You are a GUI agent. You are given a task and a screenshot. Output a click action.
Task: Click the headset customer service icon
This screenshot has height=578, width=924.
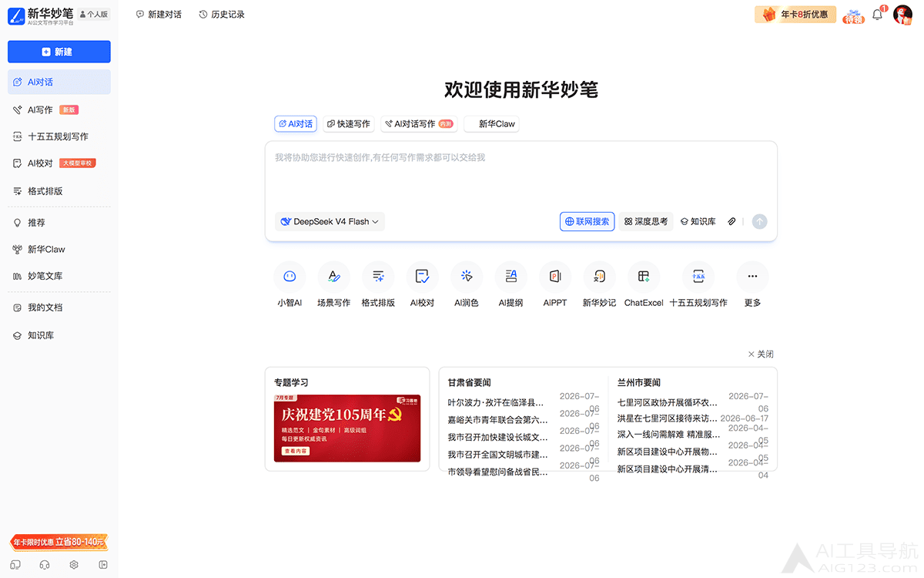(x=45, y=565)
